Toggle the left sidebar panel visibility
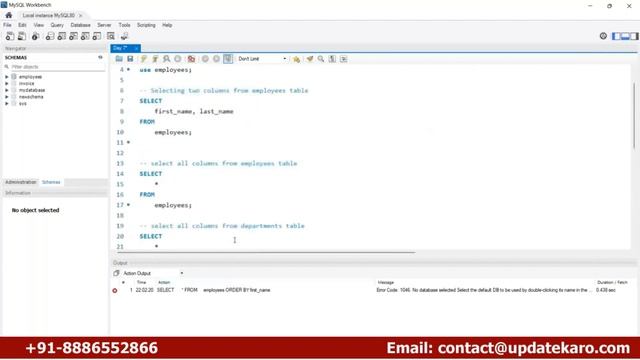The image size is (640, 360). point(616,36)
